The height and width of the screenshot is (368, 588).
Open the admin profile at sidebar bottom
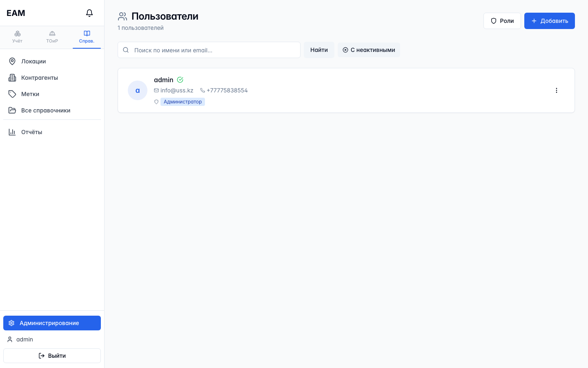(x=52, y=339)
